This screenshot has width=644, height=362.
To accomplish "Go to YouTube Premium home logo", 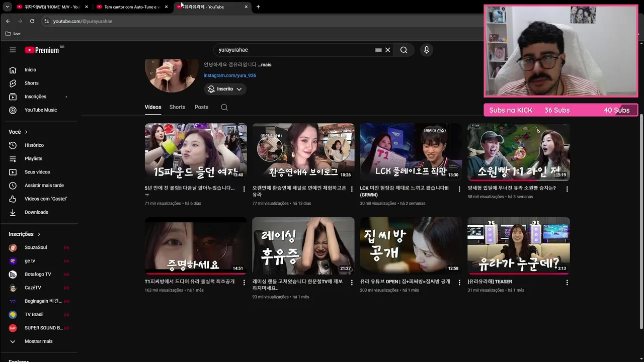I will pos(42,50).
